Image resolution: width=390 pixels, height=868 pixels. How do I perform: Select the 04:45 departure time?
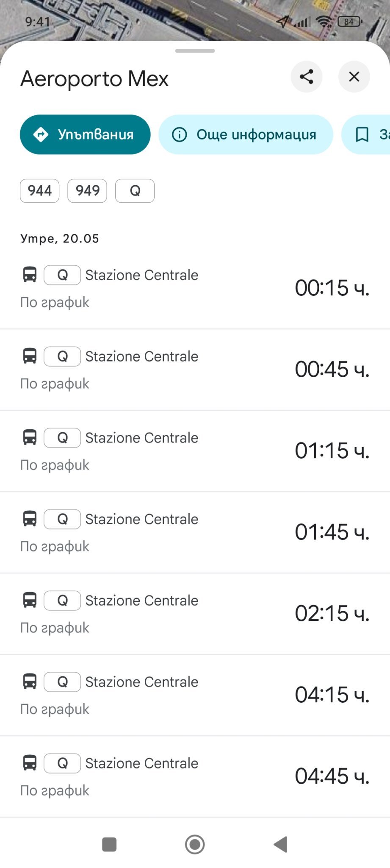tap(332, 776)
